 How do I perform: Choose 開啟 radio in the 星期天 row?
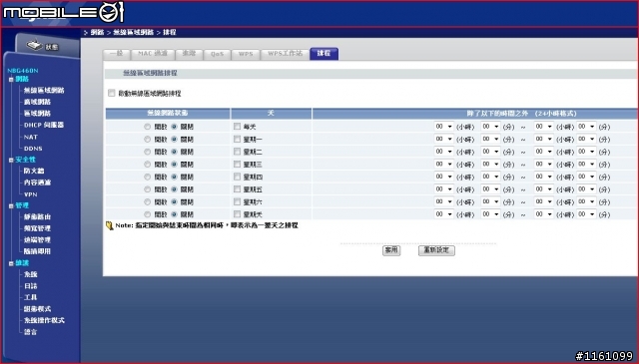tap(148, 214)
